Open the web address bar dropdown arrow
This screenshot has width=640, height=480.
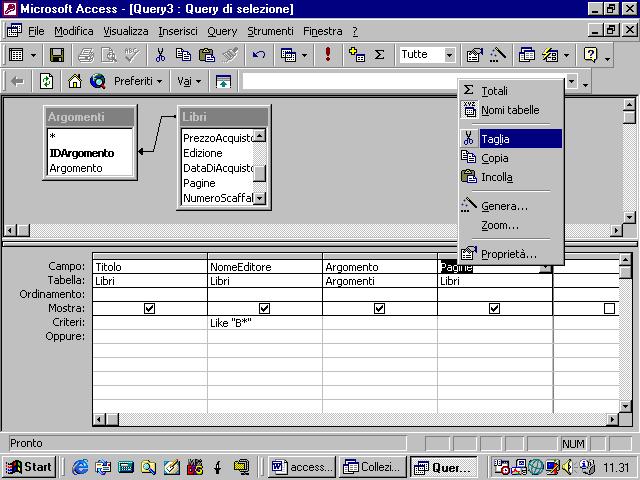[572, 81]
